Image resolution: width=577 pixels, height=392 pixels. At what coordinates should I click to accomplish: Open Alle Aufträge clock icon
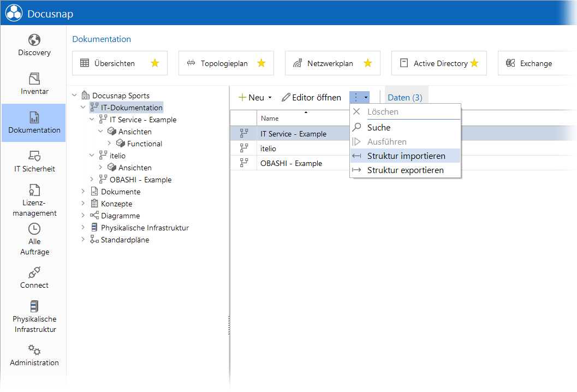pyautogui.click(x=34, y=229)
